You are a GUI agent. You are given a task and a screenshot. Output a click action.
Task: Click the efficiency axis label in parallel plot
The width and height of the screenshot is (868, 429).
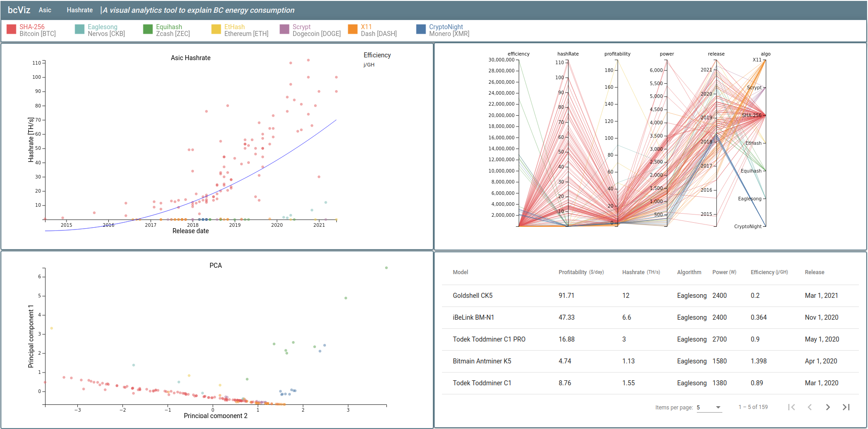click(518, 54)
